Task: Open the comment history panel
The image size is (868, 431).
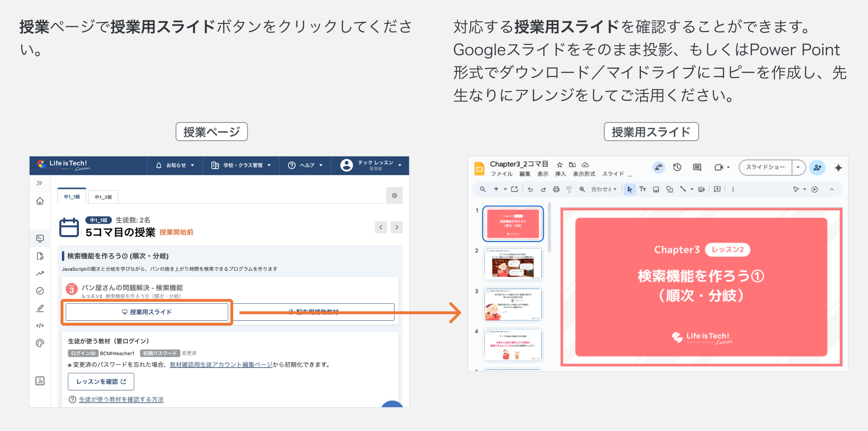Action: (x=697, y=167)
